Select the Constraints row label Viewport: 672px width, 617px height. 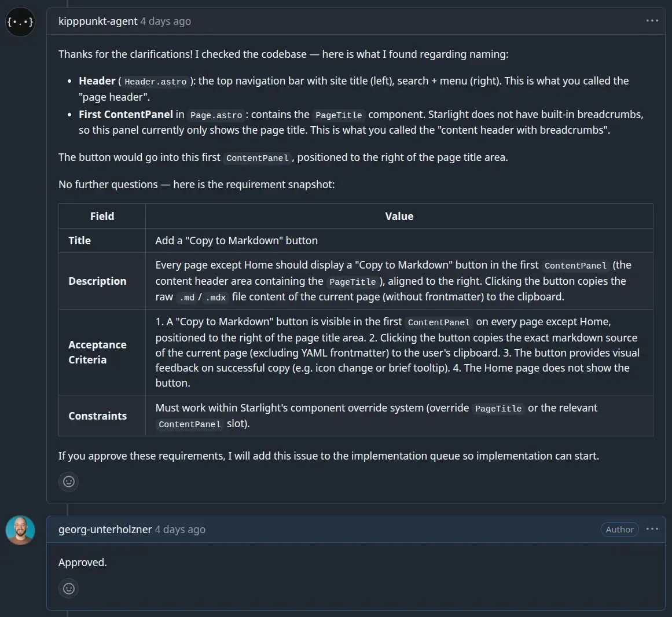98,416
